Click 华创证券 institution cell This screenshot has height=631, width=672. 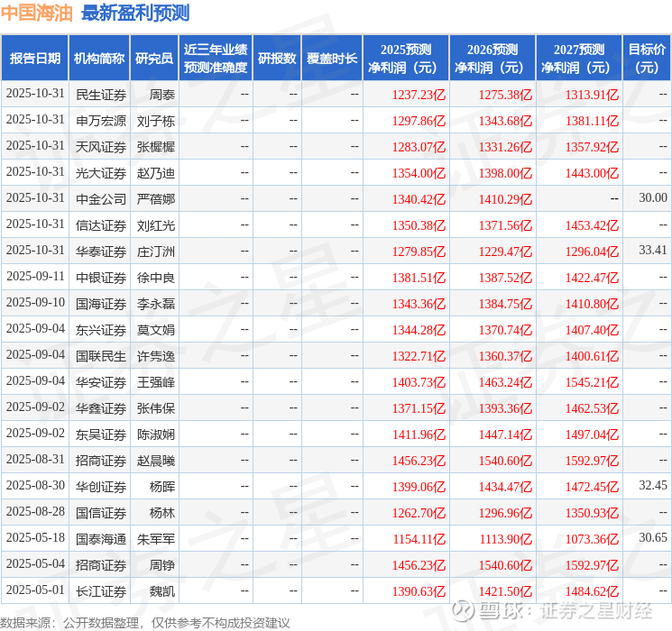pyautogui.click(x=101, y=487)
